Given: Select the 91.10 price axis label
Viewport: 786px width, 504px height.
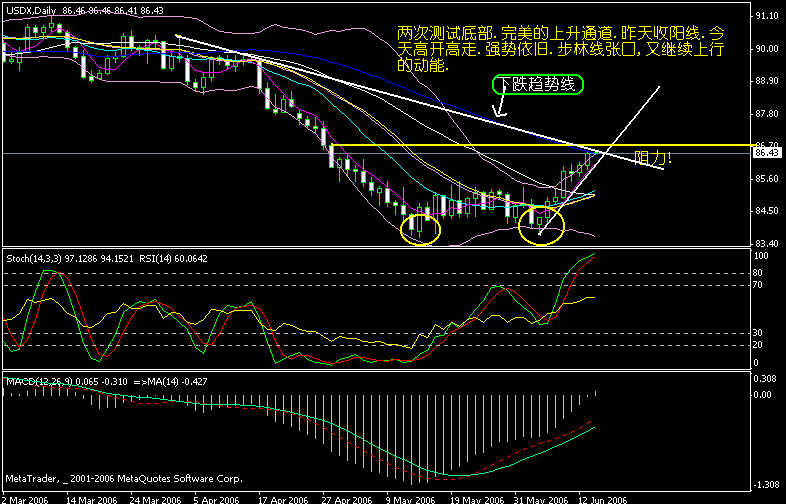Looking at the screenshot, I should [767, 16].
